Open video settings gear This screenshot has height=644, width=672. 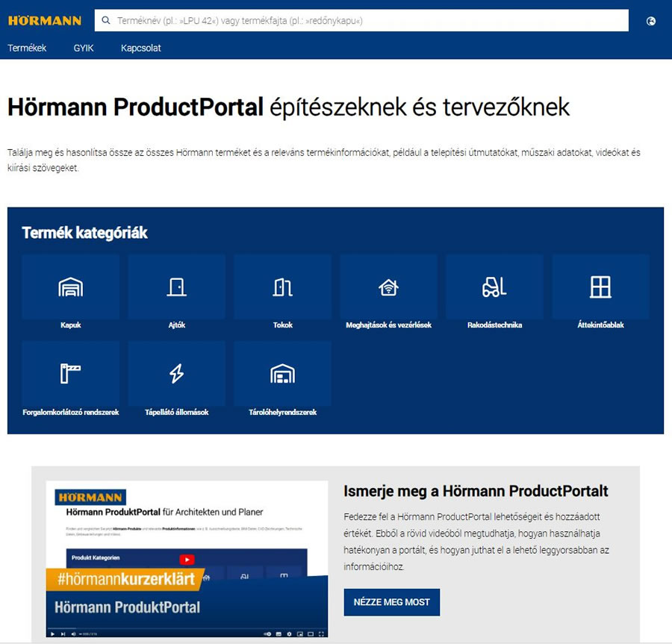[289, 634]
